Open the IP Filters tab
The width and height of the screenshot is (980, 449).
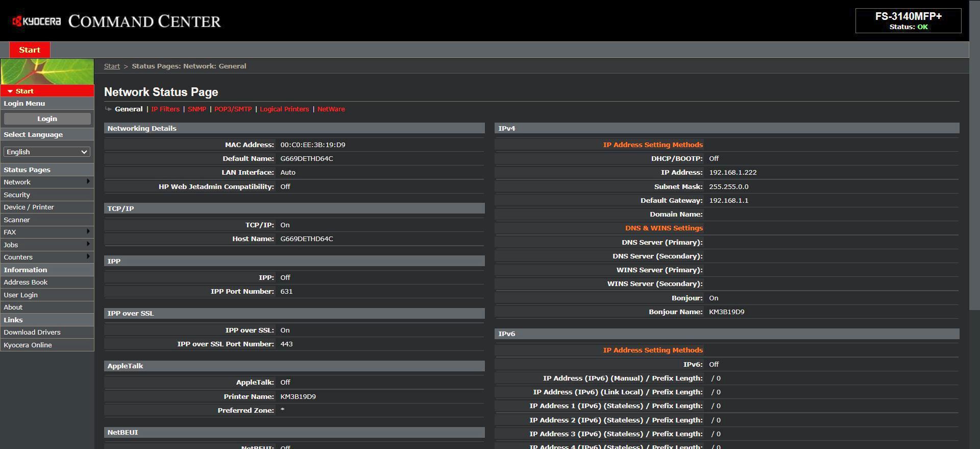[165, 109]
